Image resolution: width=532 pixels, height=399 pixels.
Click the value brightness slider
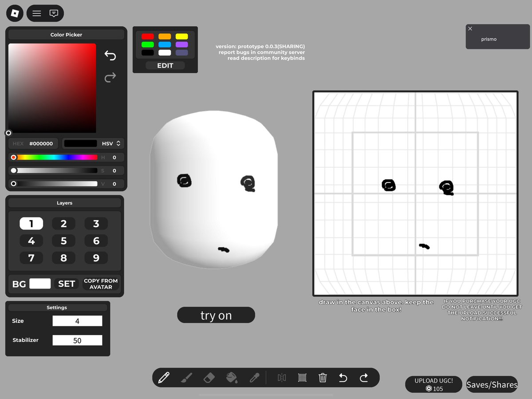point(55,184)
